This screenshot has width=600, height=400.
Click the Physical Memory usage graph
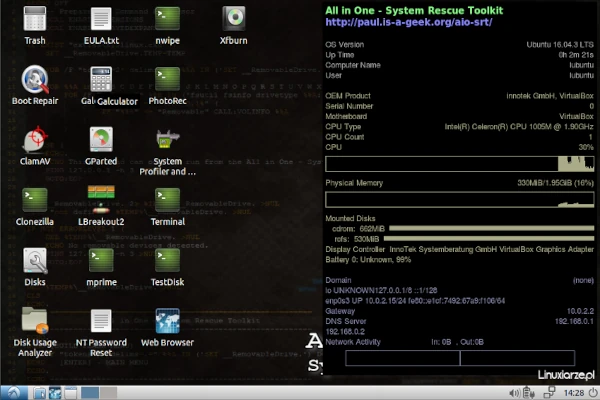pyautogui.click(x=460, y=200)
